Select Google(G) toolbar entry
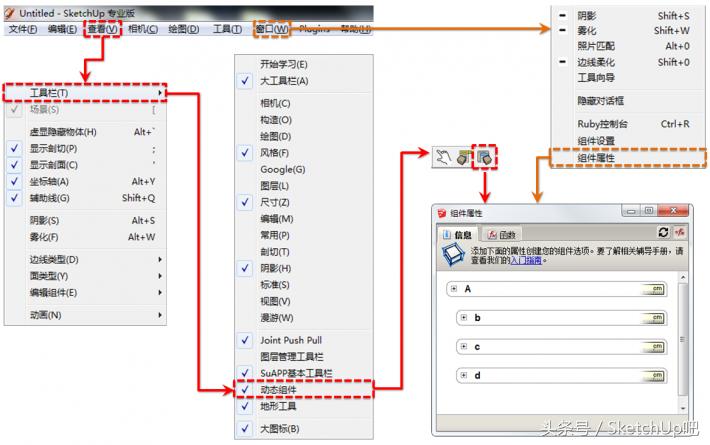The height and width of the screenshot is (445, 710). (304, 169)
